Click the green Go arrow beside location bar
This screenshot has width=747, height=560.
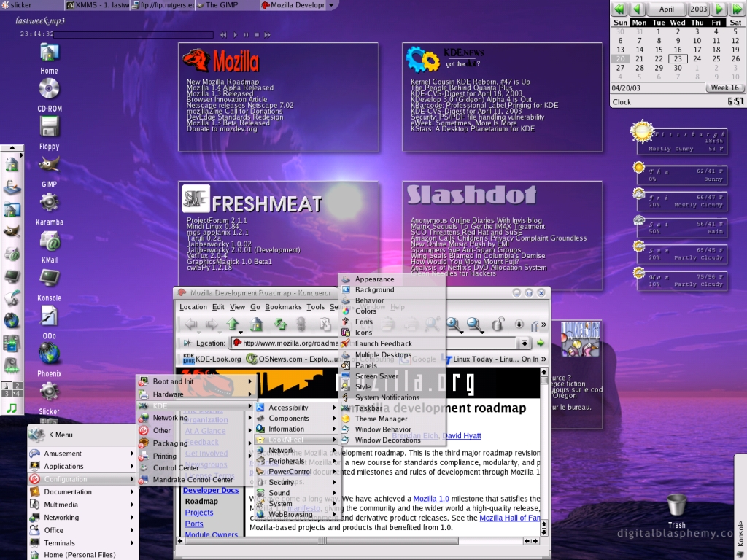pos(541,343)
